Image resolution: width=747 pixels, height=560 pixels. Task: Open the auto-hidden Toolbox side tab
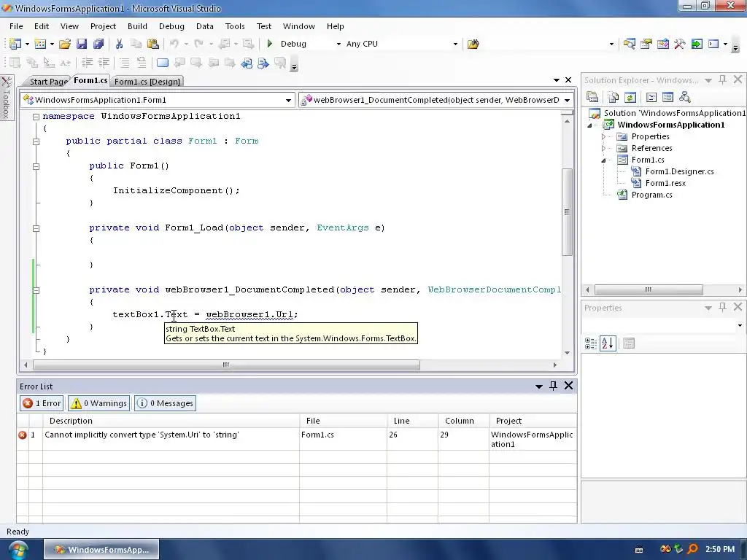[6, 98]
